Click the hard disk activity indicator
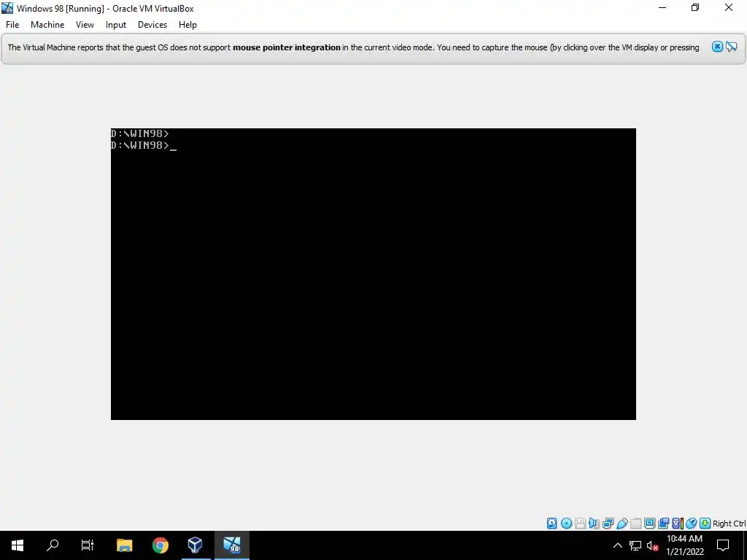 click(x=551, y=524)
